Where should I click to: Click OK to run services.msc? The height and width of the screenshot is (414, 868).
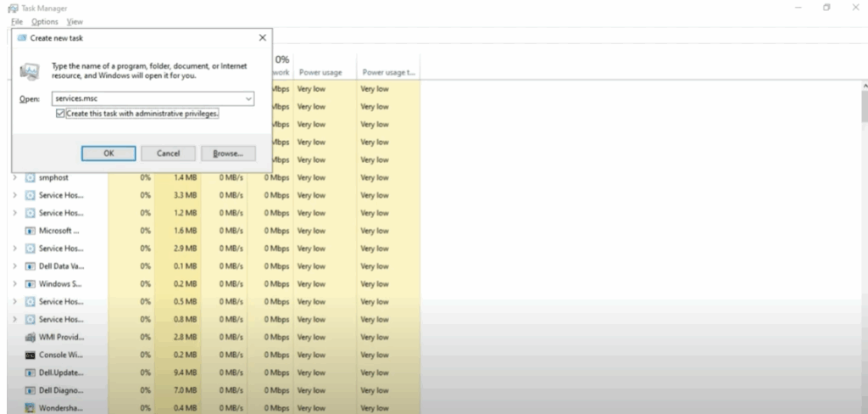[x=108, y=154]
